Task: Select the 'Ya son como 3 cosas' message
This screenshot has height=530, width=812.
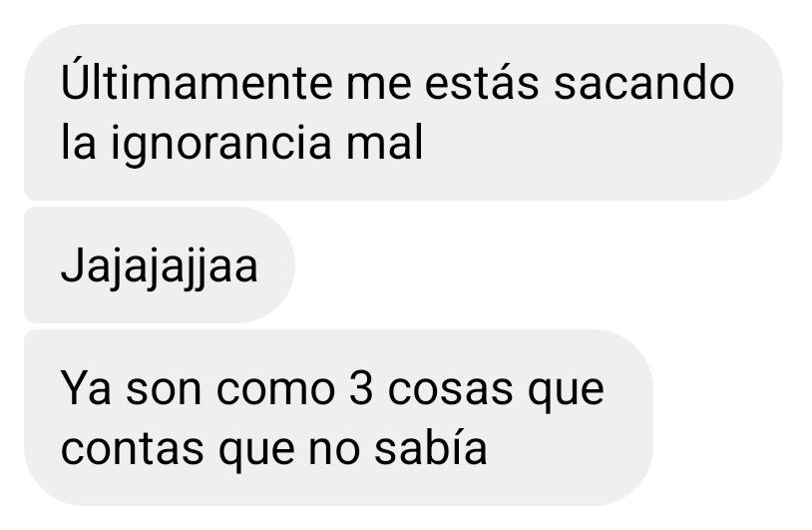Action: coord(339,417)
